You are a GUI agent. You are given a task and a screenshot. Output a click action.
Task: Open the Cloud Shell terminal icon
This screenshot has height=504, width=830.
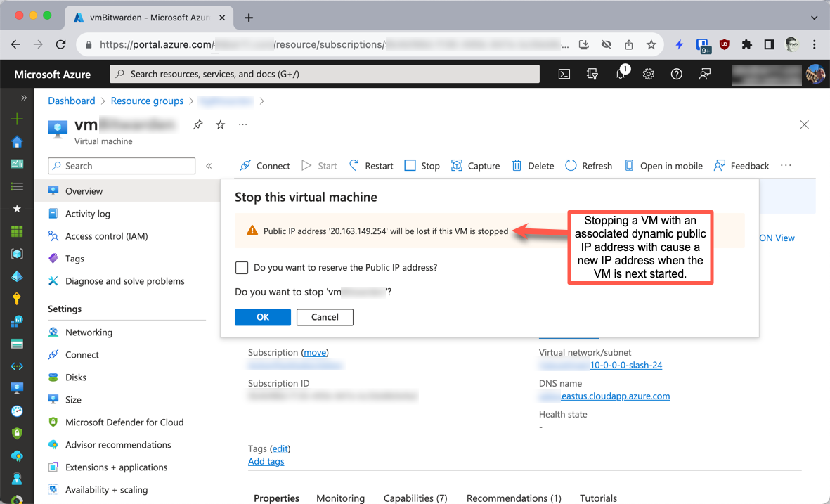pyautogui.click(x=564, y=74)
